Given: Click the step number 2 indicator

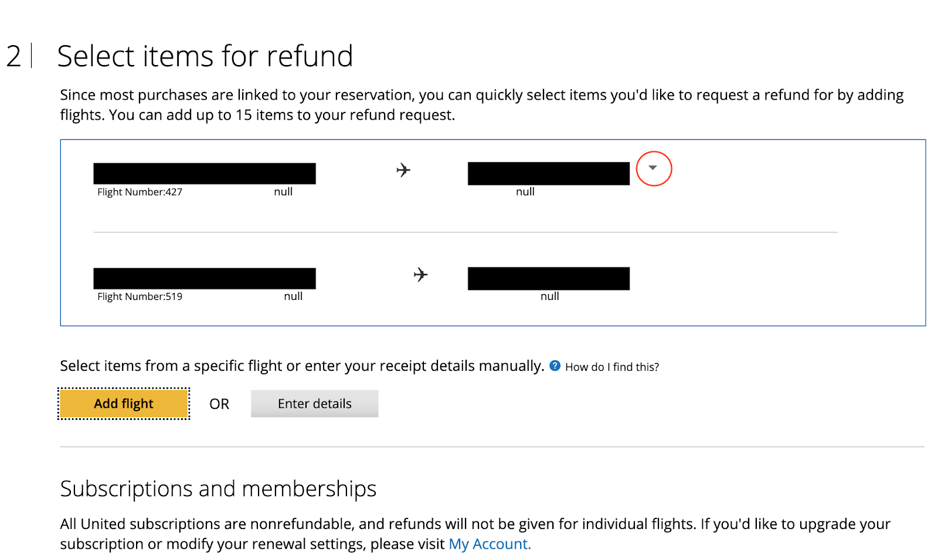Looking at the screenshot, I should coord(13,56).
